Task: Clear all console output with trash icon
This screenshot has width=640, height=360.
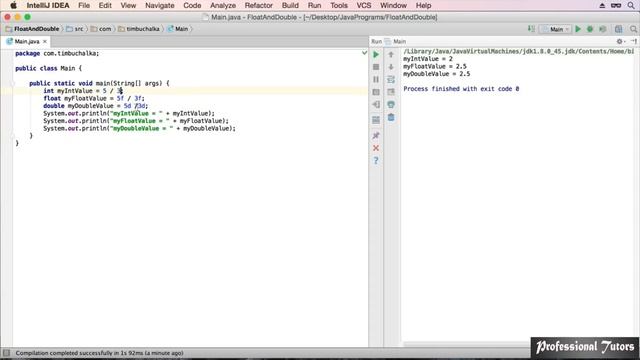Action: pos(391,118)
